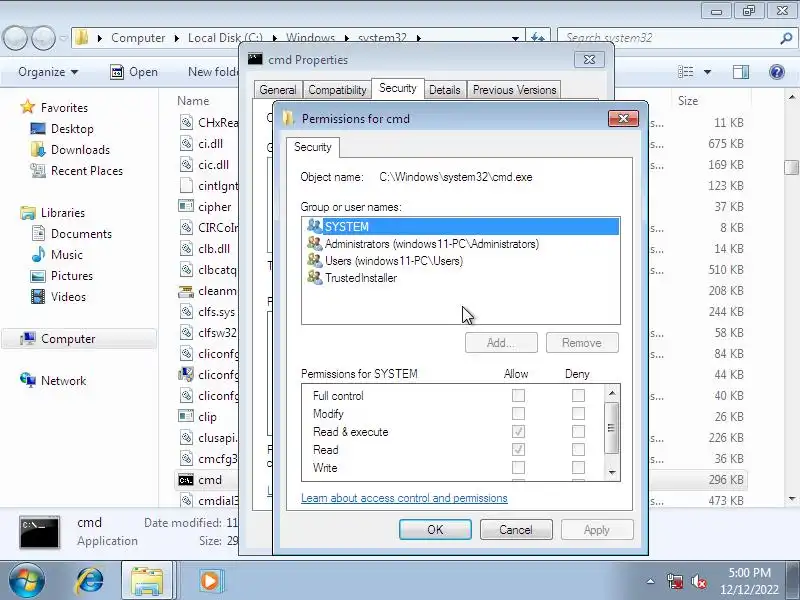The height and width of the screenshot is (600, 800).
Task: Switch to Compatibility tab
Action: 337,90
